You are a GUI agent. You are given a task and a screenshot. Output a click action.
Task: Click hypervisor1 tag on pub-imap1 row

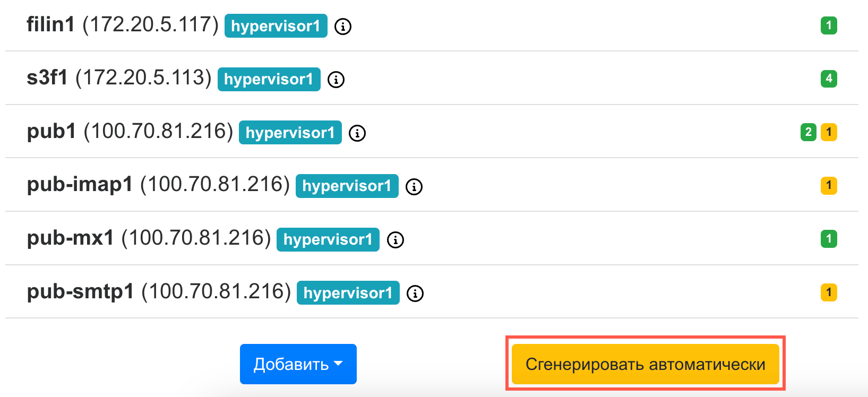coord(347,186)
